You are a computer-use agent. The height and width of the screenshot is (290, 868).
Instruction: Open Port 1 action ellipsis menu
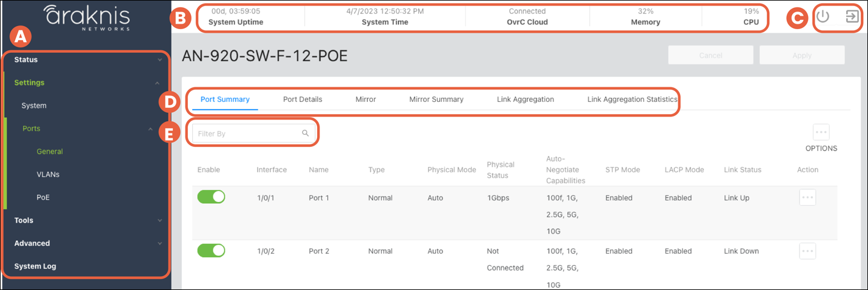coord(807,198)
